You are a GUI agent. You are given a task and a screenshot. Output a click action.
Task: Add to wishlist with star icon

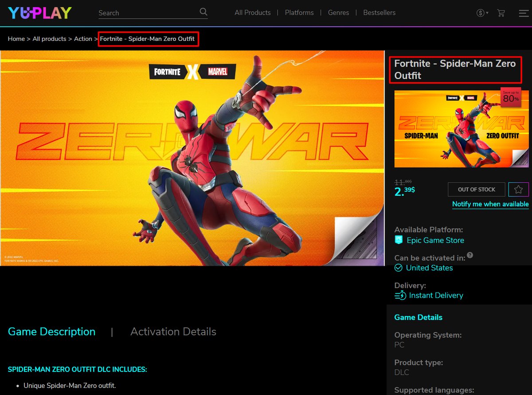pyautogui.click(x=518, y=190)
